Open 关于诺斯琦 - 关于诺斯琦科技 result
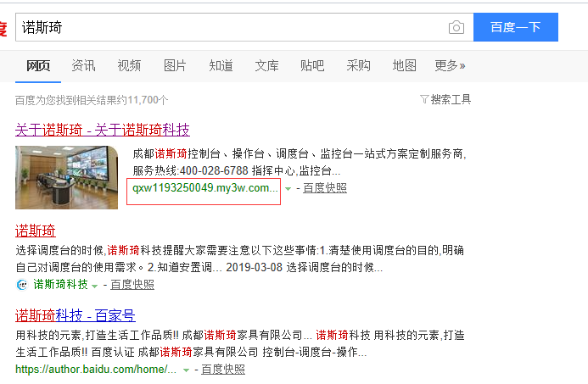The image size is (588, 384). [103, 130]
